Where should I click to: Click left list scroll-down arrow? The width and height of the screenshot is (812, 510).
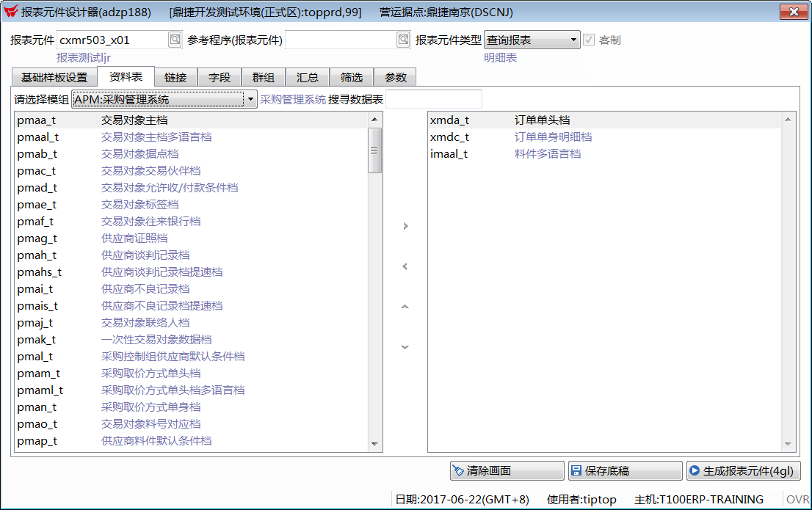(x=375, y=444)
